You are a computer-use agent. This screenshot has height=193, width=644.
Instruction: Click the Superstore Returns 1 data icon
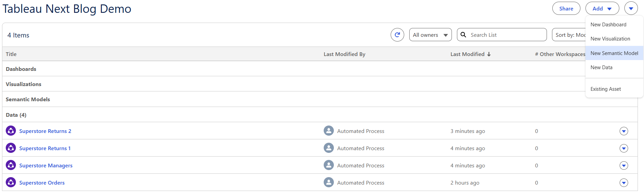(x=11, y=148)
